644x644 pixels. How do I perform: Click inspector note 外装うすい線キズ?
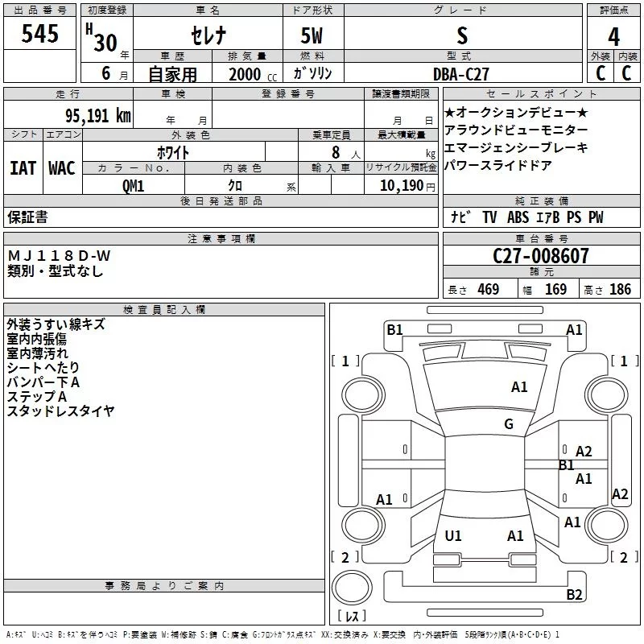click(56, 324)
